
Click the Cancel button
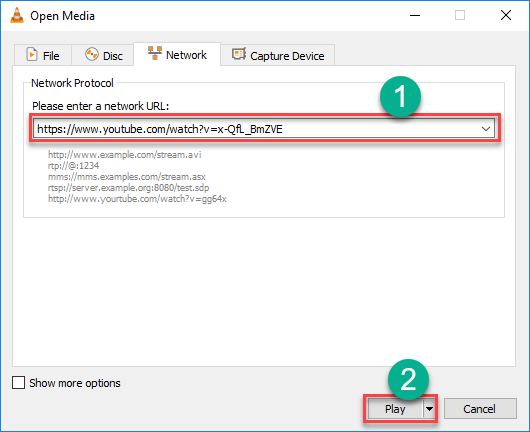480,409
